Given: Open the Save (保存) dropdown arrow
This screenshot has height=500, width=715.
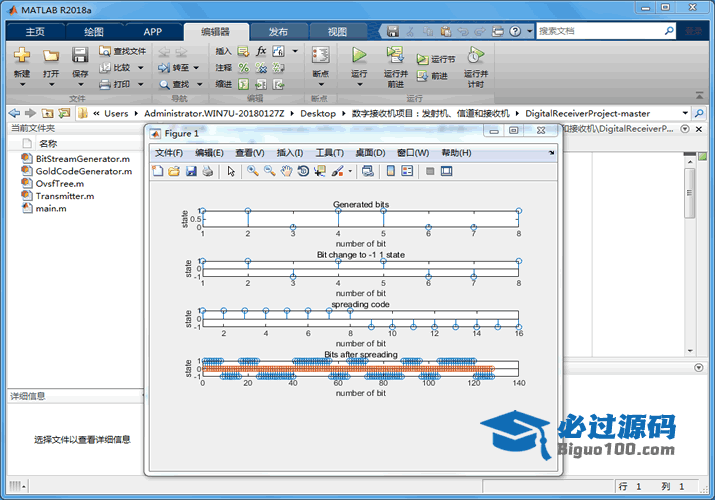Looking at the screenshot, I should click(80, 84).
